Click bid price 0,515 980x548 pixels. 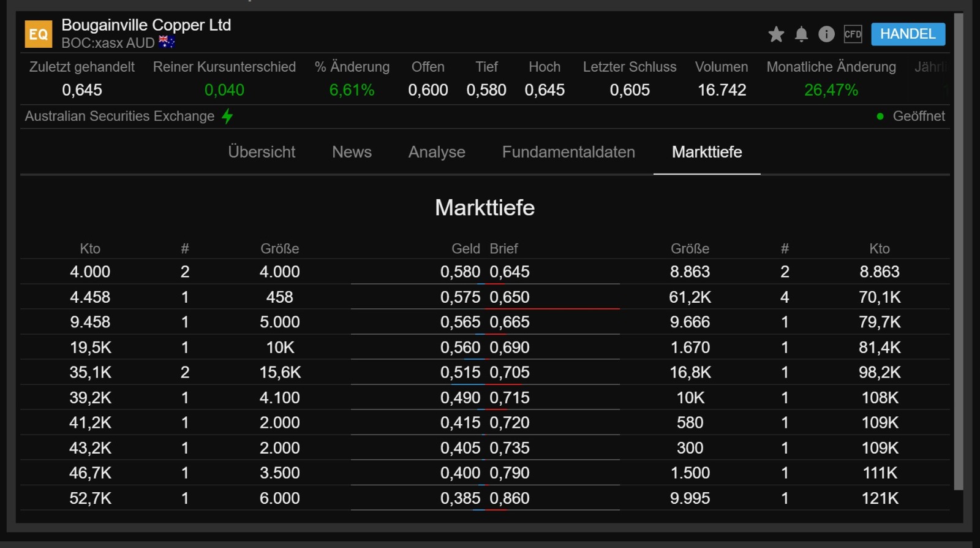click(460, 373)
